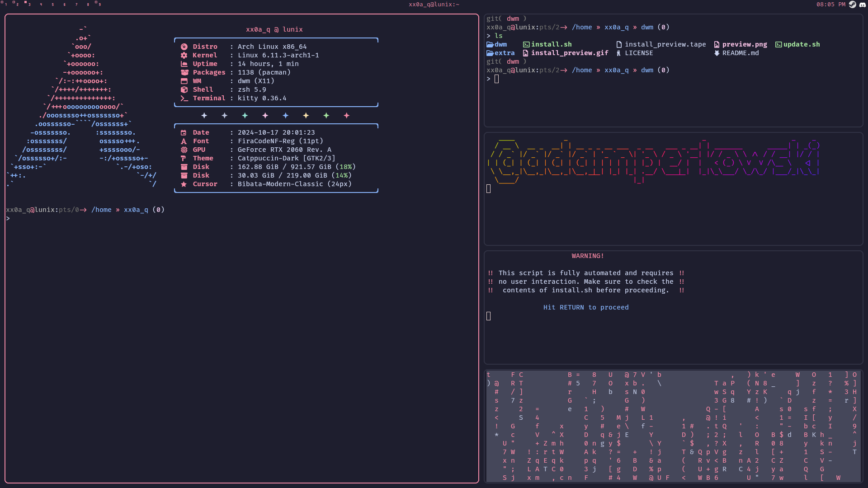Click the window title xx0a_q@lunix:~ in bar
The height and width of the screenshot is (488, 868).
tap(434, 5)
